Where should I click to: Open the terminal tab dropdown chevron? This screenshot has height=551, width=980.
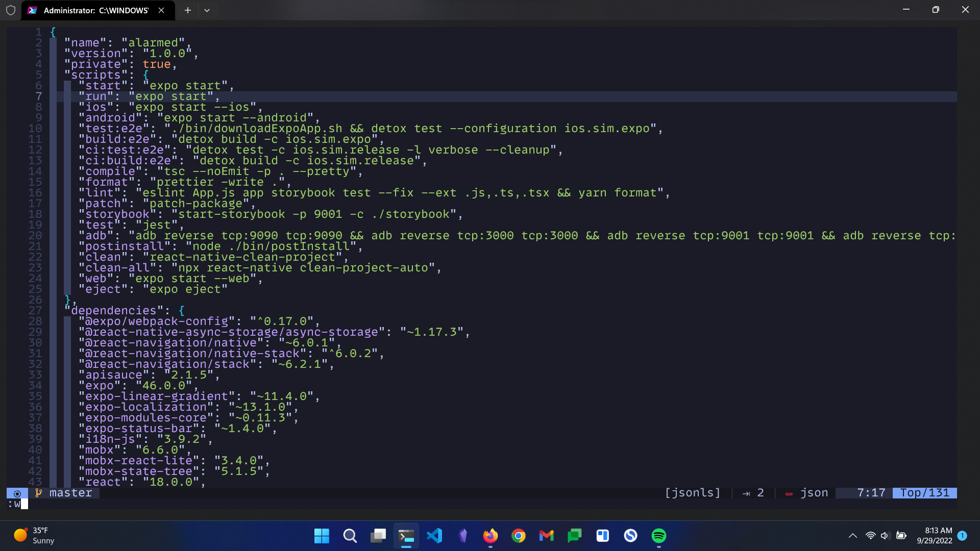207,10
